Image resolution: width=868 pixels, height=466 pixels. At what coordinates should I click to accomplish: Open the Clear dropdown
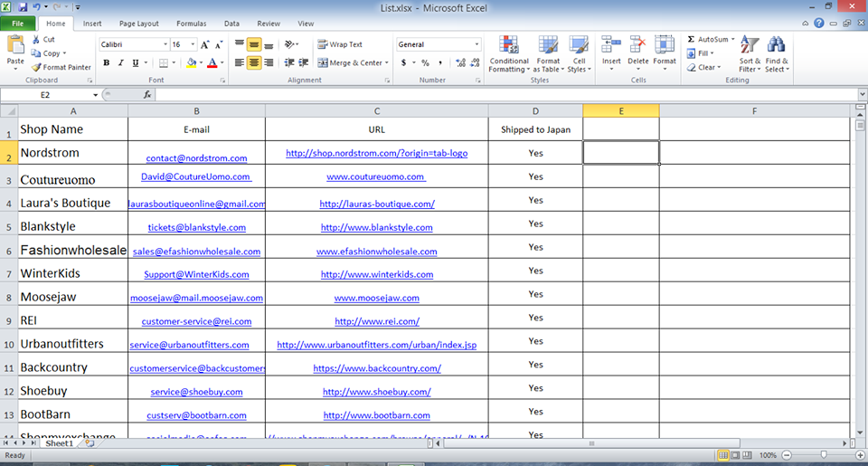704,67
